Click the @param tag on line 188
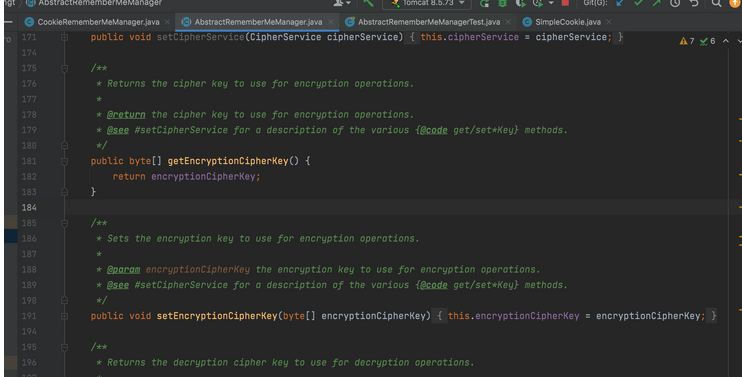Viewport: 742px width, 377px height. (123, 270)
